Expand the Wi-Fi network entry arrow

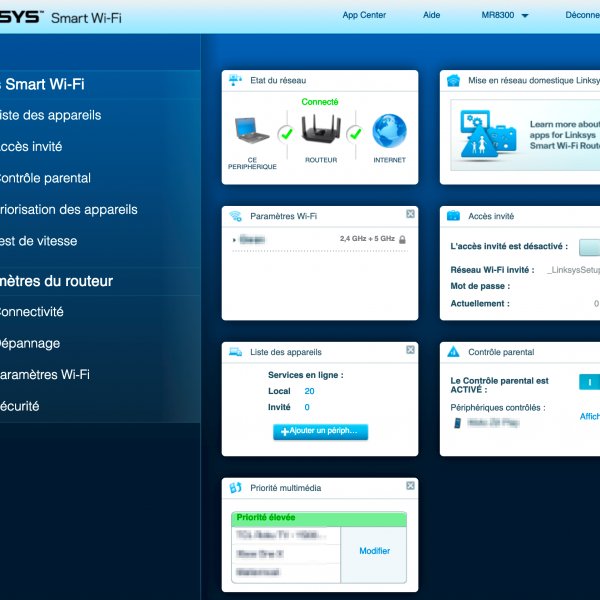pyautogui.click(x=234, y=240)
